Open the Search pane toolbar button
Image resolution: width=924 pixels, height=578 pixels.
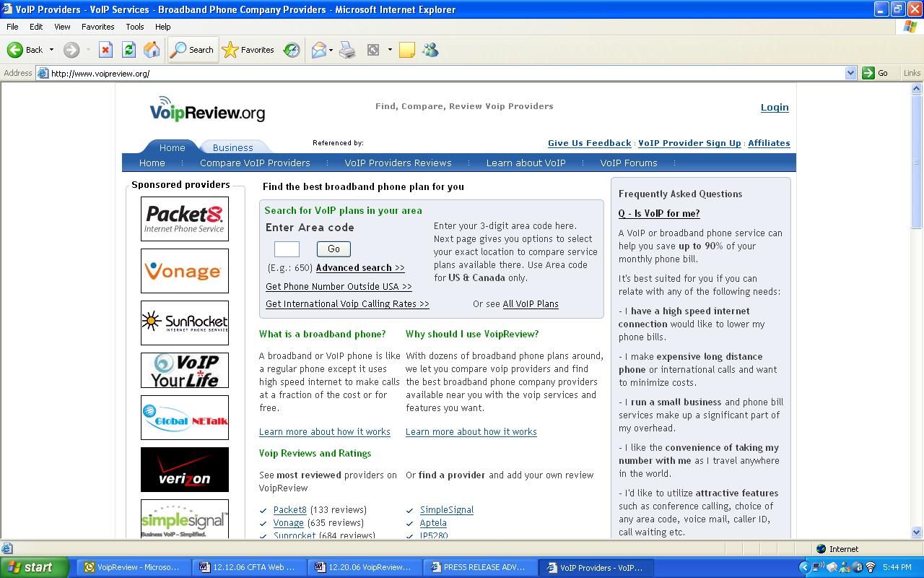coord(192,50)
